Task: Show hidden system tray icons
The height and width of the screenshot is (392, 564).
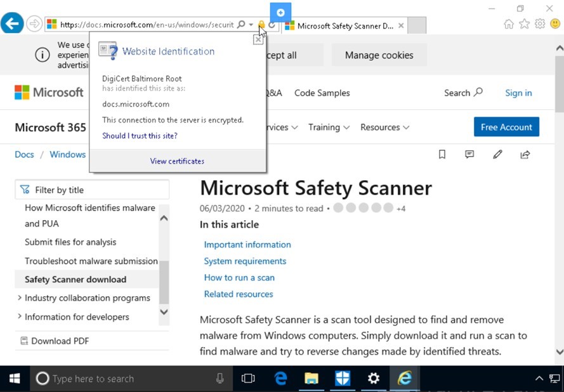Action: (x=539, y=378)
